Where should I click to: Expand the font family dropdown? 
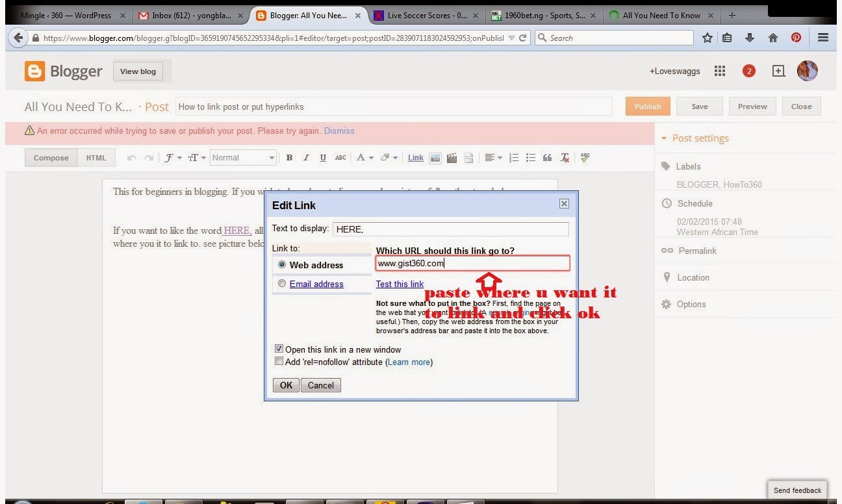[173, 158]
